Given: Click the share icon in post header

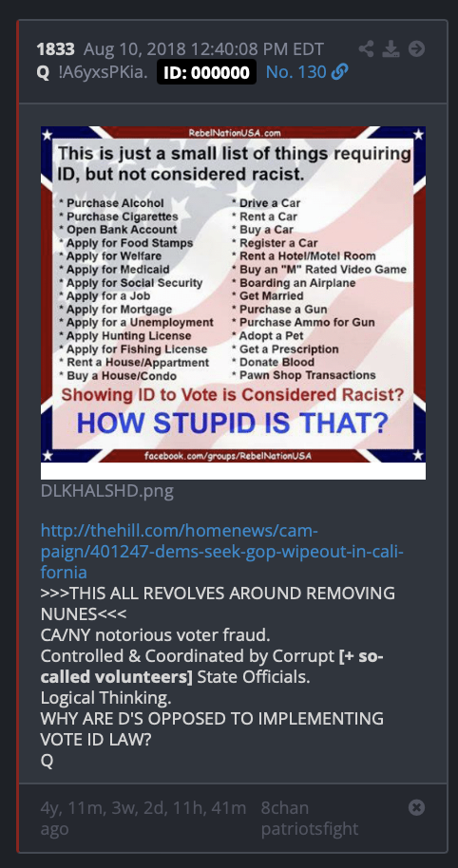Looking at the screenshot, I should pyautogui.click(x=366, y=49).
